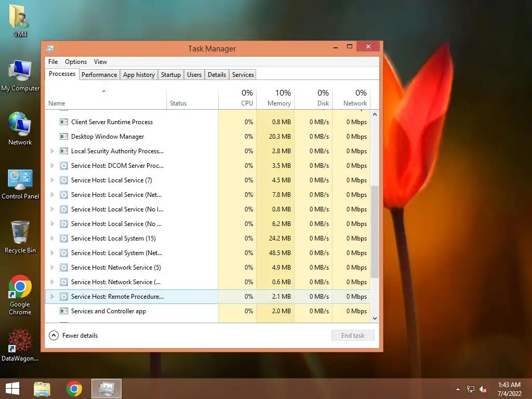The image size is (532, 399).
Task: Click the Desktop Window Manager process icon
Action: [64, 137]
